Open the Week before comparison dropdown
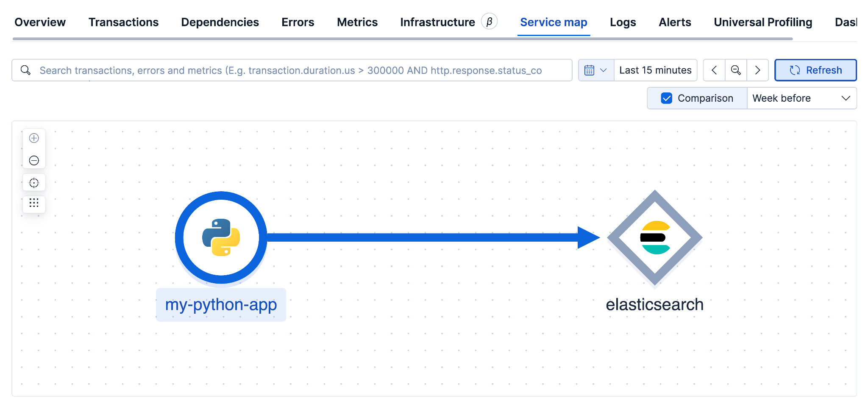Viewport: 868px width, 407px height. [x=801, y=98]
